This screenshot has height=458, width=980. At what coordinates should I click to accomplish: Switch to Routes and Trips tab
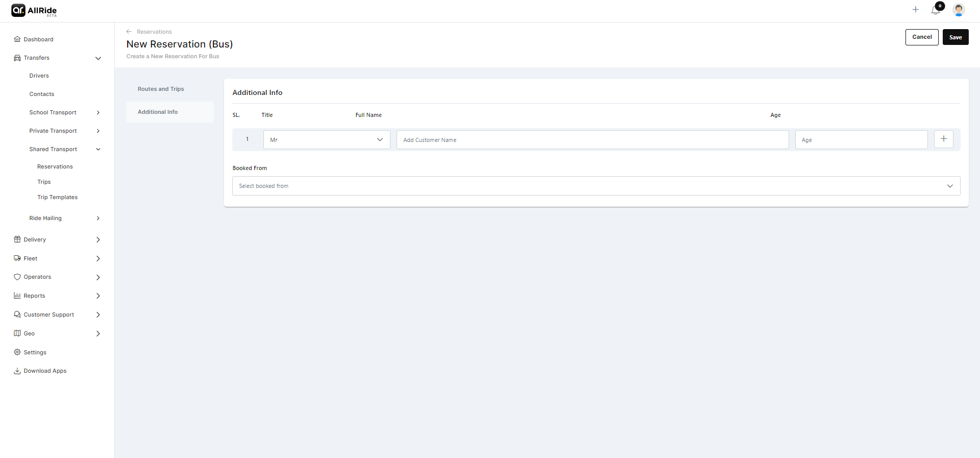(x=161, y=89)
